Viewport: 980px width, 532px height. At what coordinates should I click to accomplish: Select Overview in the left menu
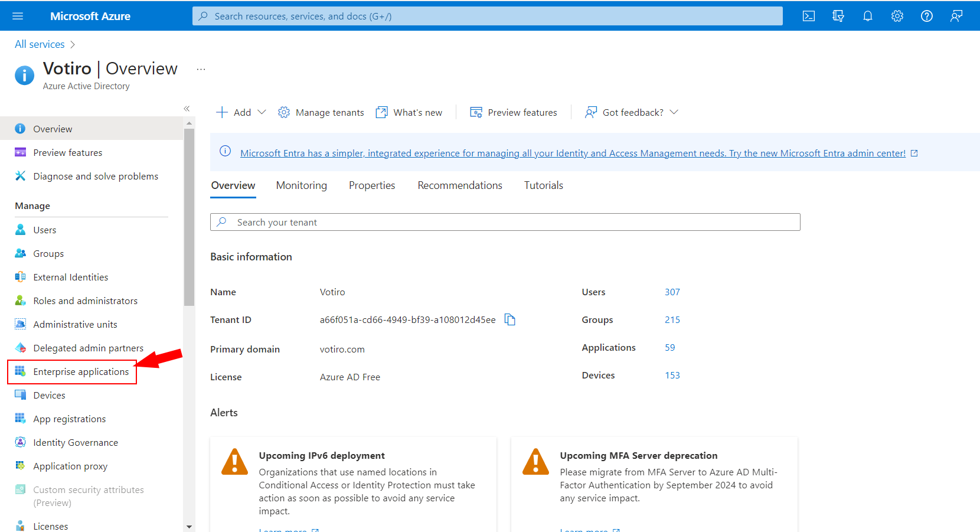92,129
